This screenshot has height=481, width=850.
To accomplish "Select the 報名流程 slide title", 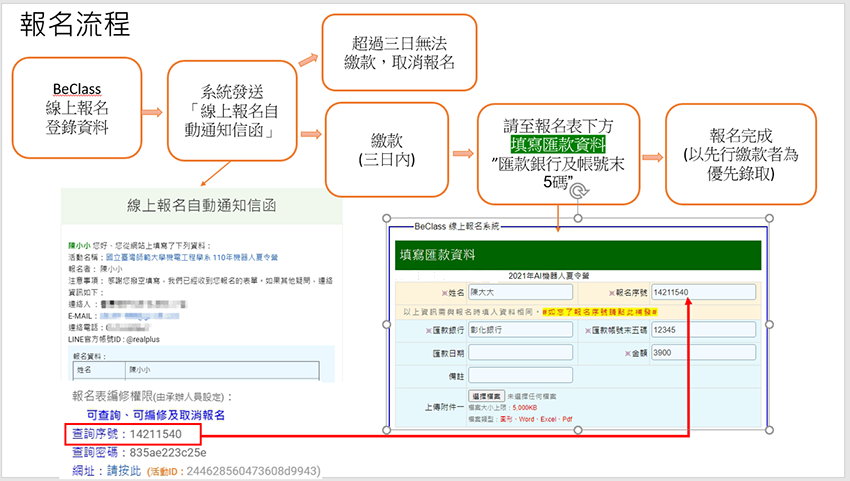I will coord(75,24).
